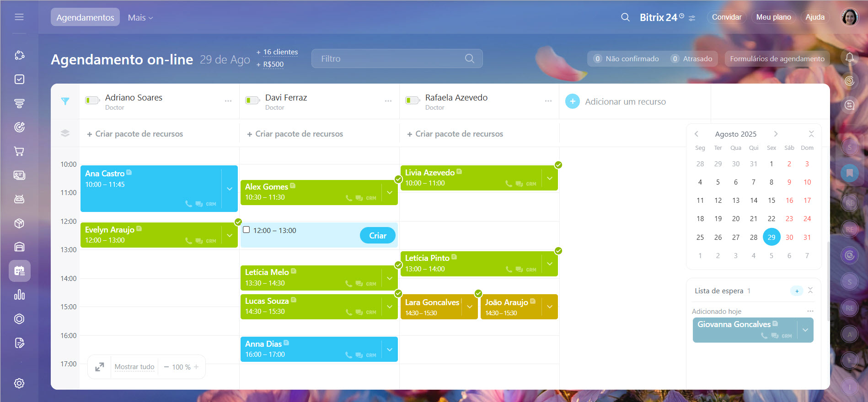Click the plus icon in waiting list
868x402 pixels.
coord(797,291)
